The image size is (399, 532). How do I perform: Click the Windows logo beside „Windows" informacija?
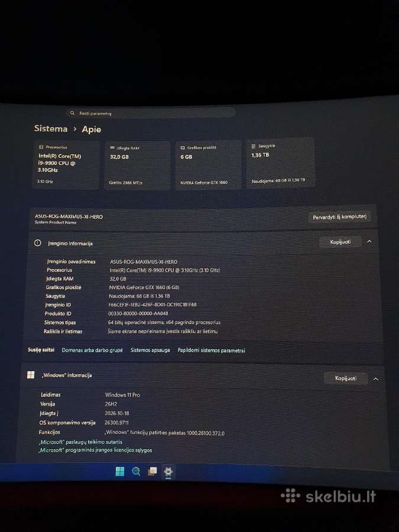coord(31,375)
